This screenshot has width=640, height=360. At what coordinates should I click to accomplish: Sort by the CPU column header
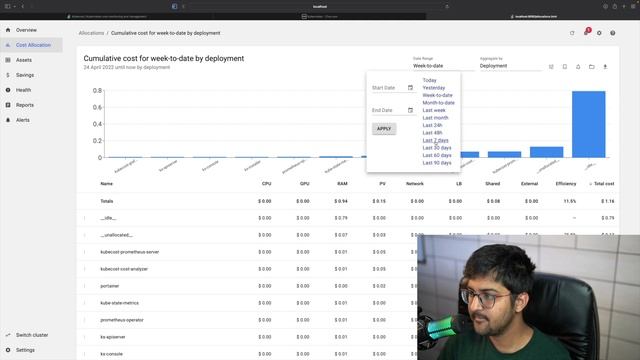pos(266,184)
